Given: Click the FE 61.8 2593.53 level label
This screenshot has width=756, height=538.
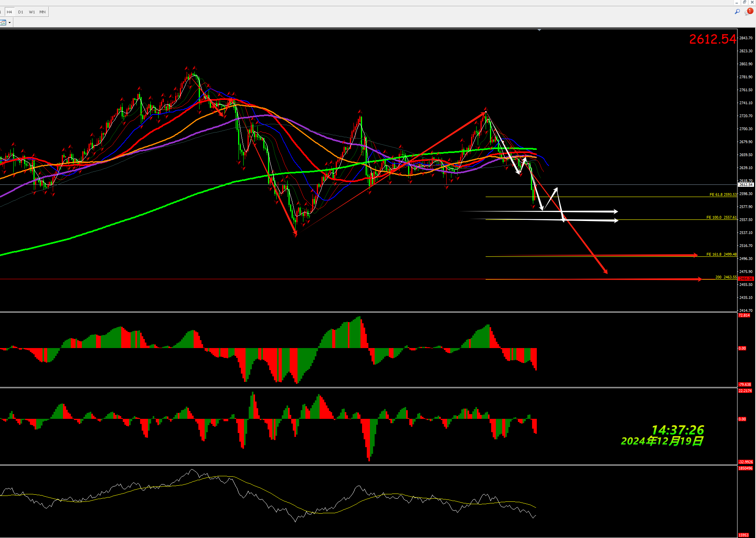Looking at the screenshot, I should pyautogui.click(x=723, y=195).
